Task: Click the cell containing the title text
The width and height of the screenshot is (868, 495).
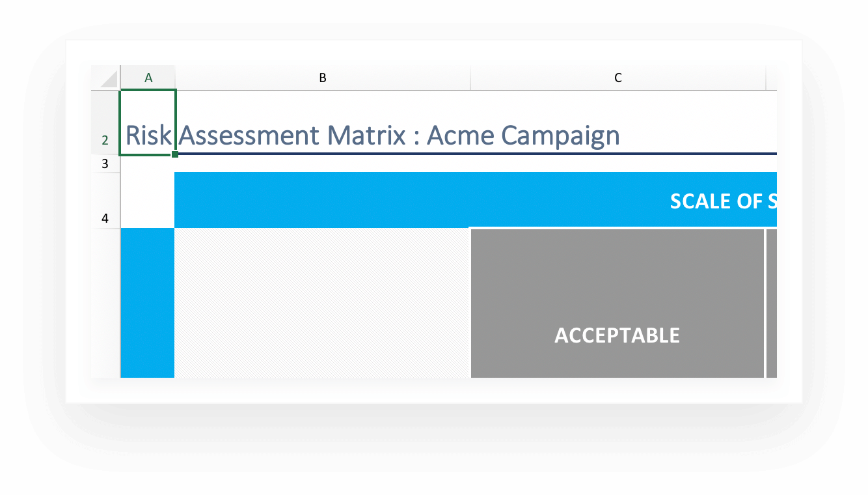Action: point(371,135)
